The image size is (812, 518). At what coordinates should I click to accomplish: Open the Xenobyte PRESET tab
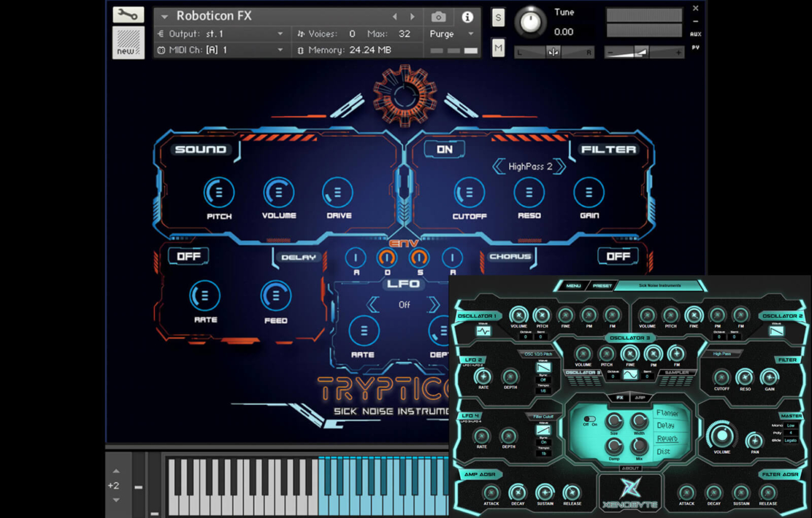[602, 286]
